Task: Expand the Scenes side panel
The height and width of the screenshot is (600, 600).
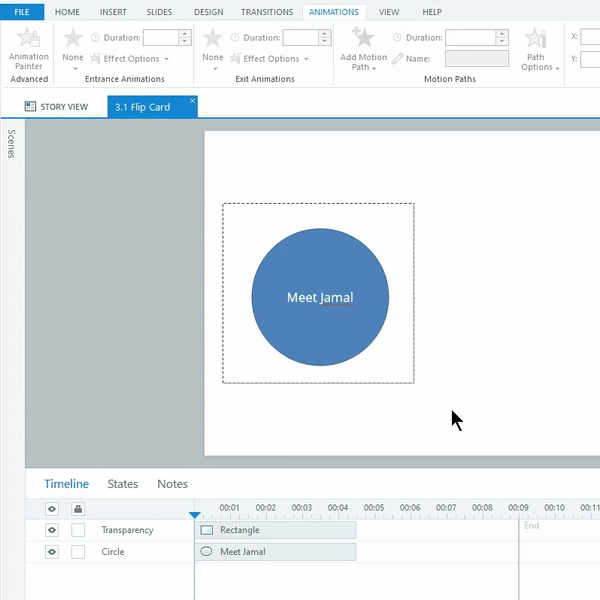Action: [11, 144]
